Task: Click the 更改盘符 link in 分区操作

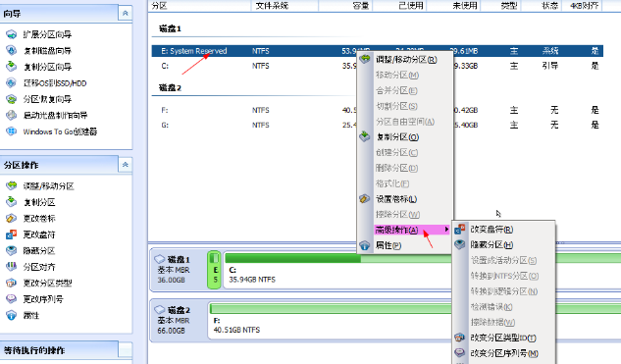Action: pyautogui.click(x=39, y=234)
